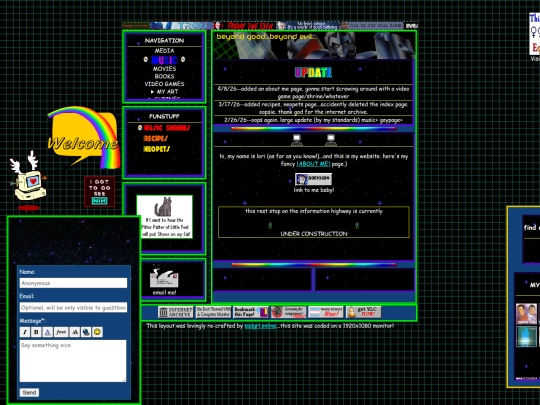
Task: Click the link to me button image
Action: click(313, 179)
